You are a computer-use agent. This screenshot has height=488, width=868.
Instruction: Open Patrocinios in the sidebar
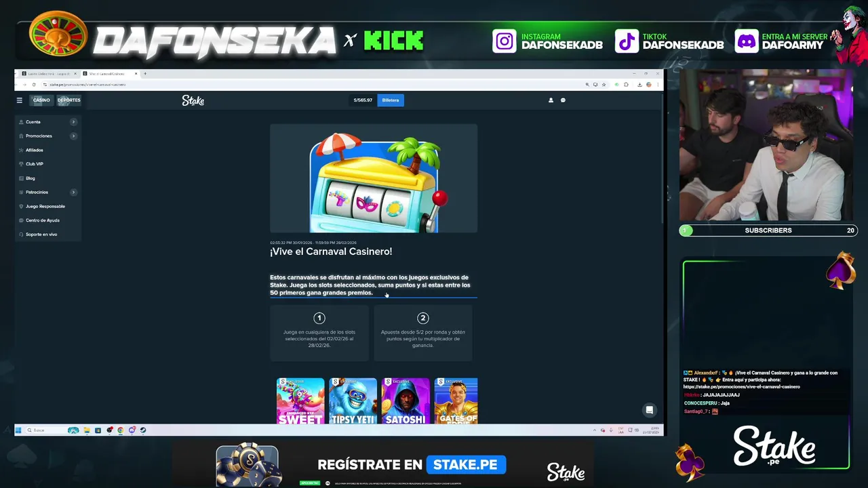coord(37,192)
